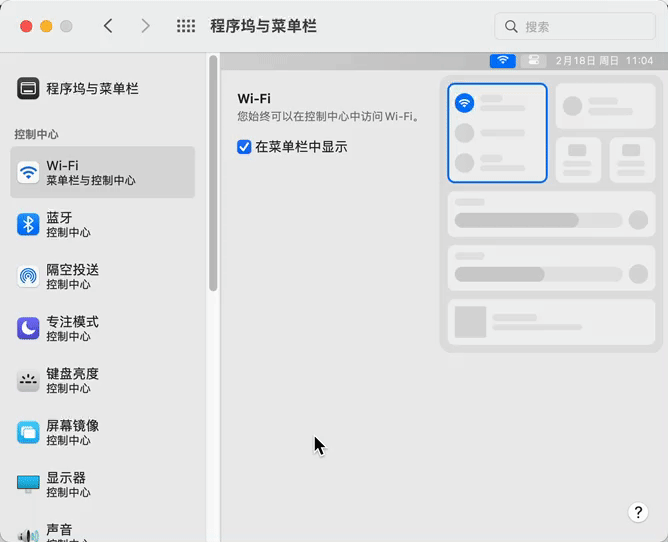
Task: Click the Wi-Fi icon in the preview menu bar
Action: [x=503, y=61]
